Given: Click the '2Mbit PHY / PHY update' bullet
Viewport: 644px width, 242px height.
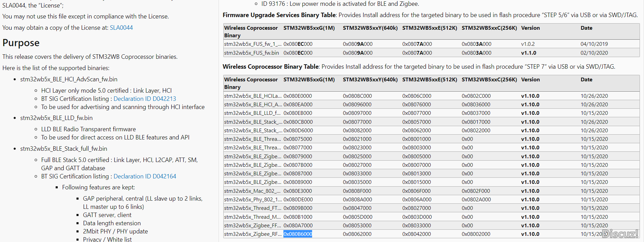Looking at the screenshot, I should click(115, 231).
